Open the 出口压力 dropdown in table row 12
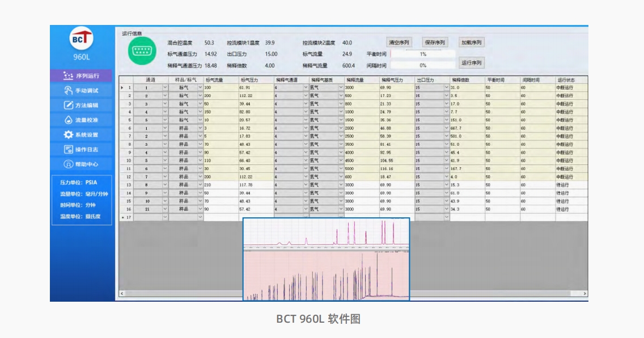Viewport: 644px width, 338px height. (447, 176)
